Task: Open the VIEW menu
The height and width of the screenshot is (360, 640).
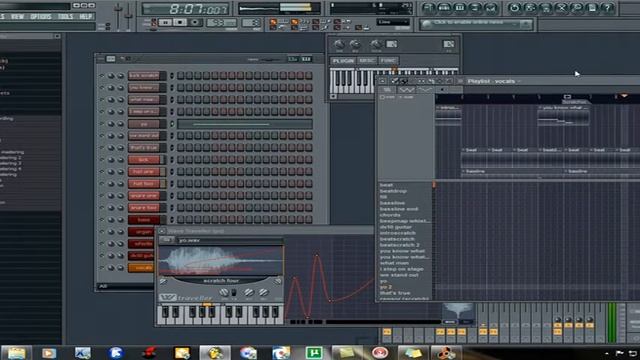Action: point(17,17)
